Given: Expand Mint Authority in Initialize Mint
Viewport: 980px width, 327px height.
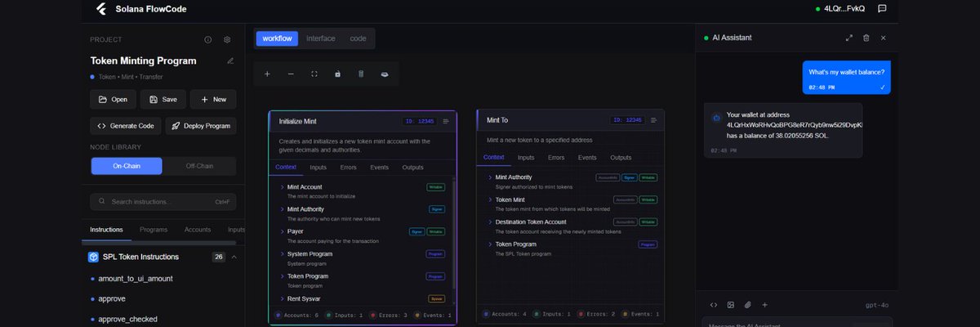Looking at the screenshot, I should 282,209.
